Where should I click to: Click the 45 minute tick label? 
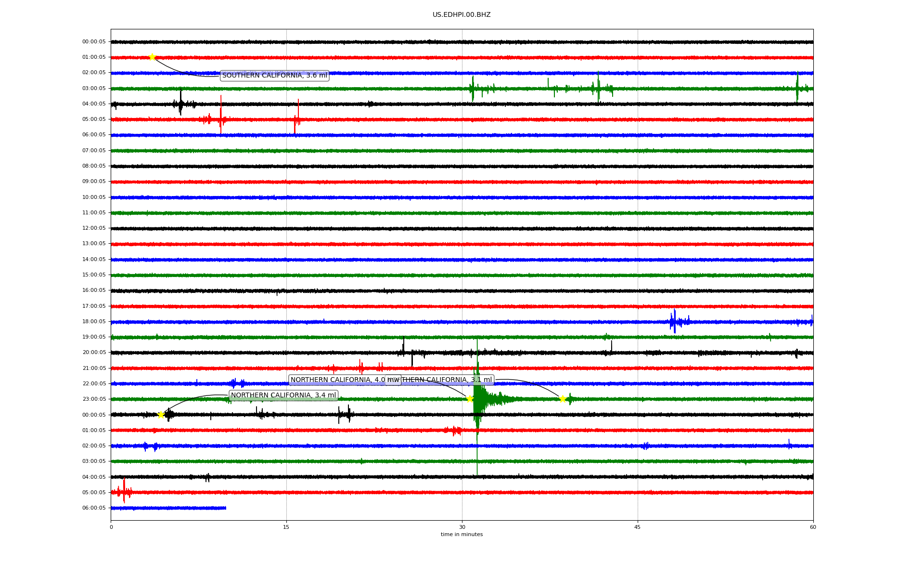coord(638,527)
